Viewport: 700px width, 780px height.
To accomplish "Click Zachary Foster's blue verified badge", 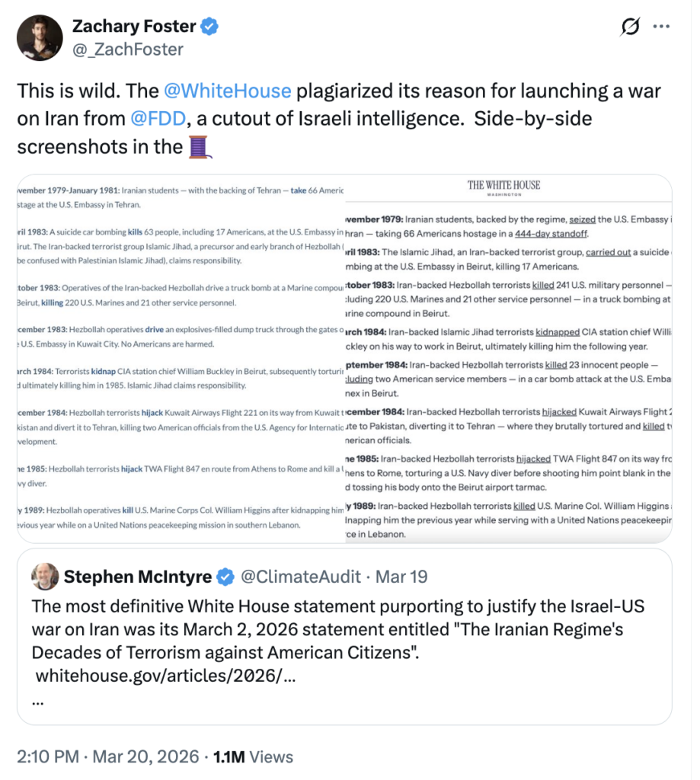I will coord(209,26).
